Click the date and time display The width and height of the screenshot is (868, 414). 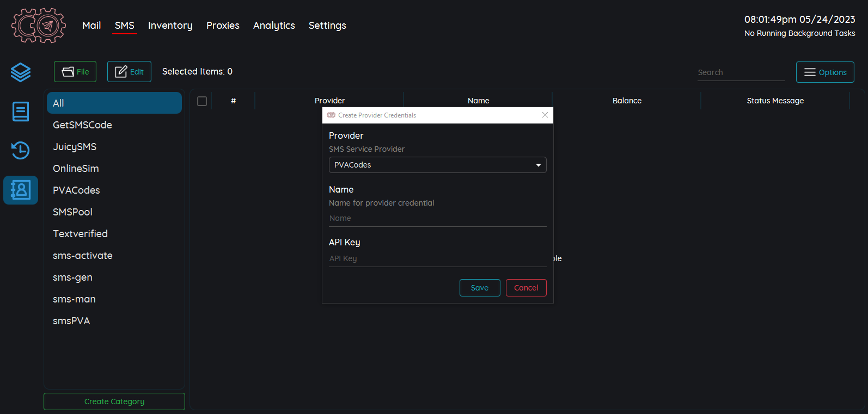[x=799, y=20]
